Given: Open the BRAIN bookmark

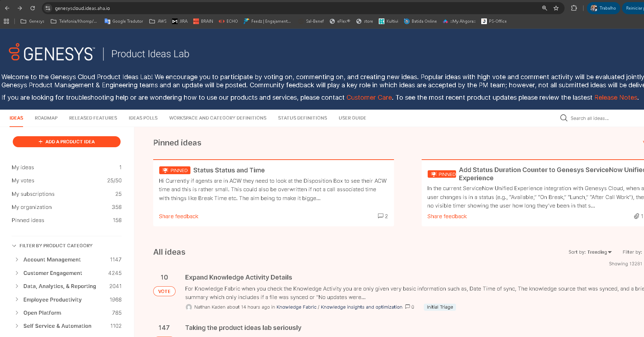Looking at the screenshot, I should point(203,21).
